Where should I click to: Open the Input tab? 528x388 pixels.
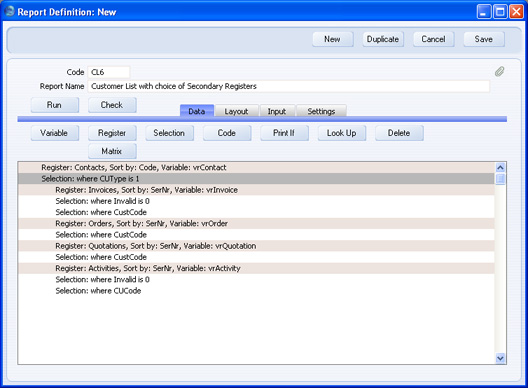[x=277, y=111]
